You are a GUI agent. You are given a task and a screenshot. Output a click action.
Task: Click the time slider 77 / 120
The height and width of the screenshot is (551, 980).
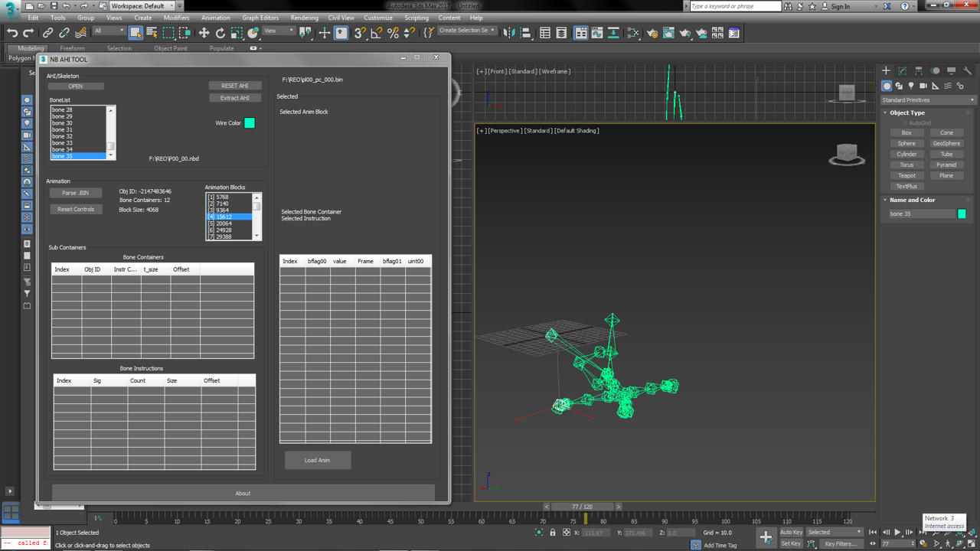582,507
